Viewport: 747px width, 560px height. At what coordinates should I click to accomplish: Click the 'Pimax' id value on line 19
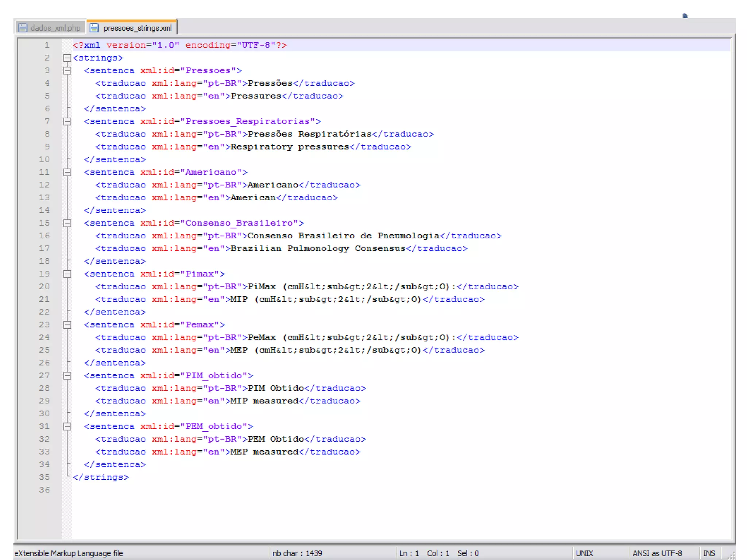coord(200,274)
